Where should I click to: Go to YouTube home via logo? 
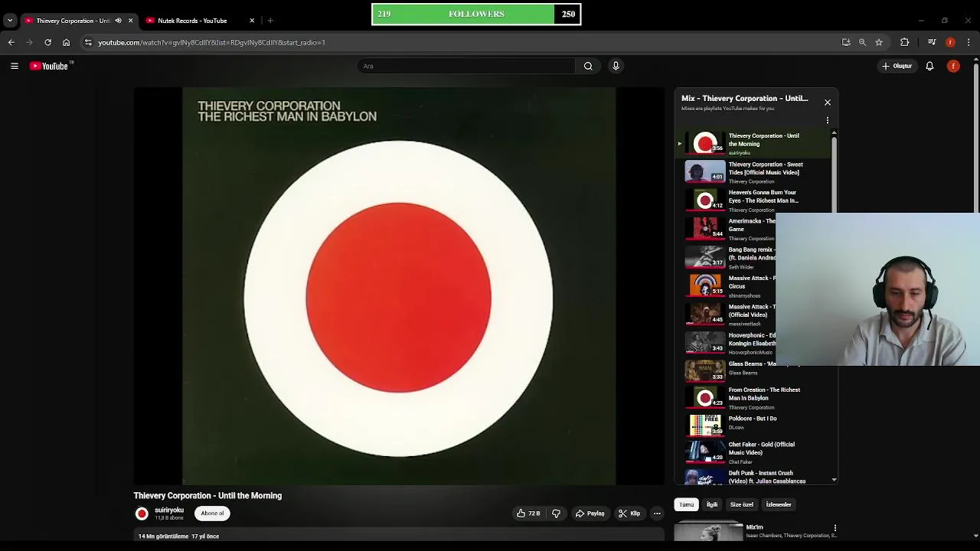pyautogui.click(x=50, y=66)
